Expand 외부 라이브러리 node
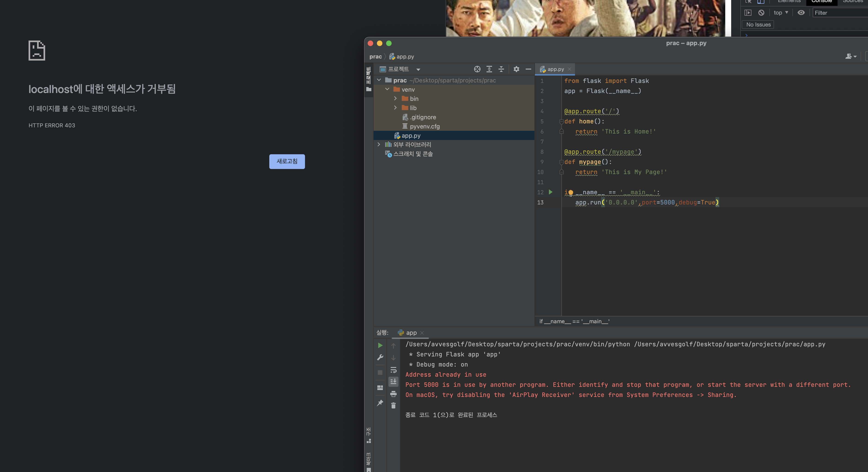868x472 pixels. coord(379,144)
